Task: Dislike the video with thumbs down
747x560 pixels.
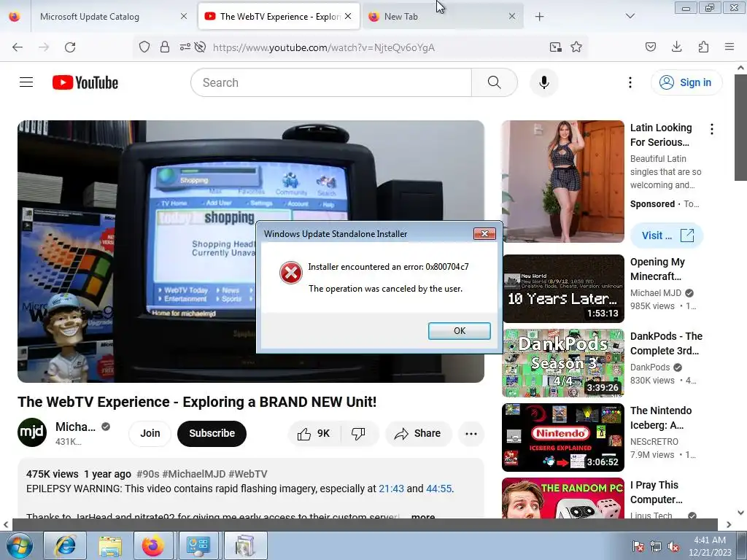Action: point(359,433)
